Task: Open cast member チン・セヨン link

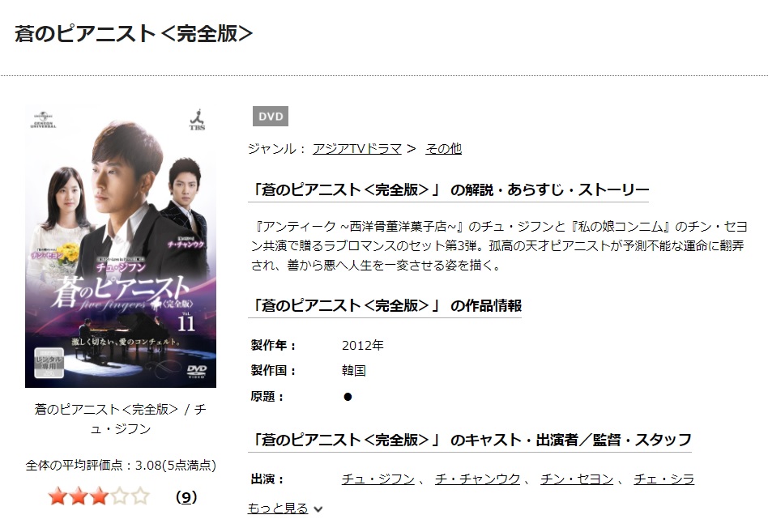Action: pos(577,479)
